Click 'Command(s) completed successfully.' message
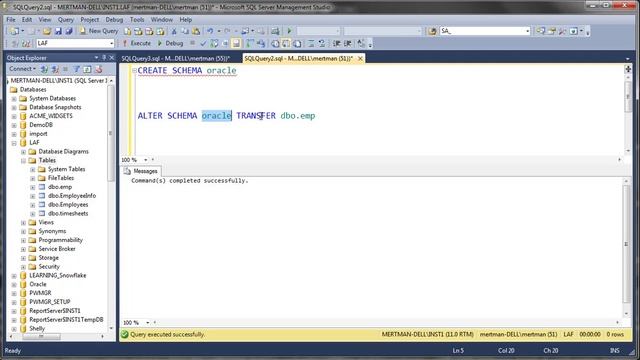This screenshot has height=360, width=640. coord(190,181)
